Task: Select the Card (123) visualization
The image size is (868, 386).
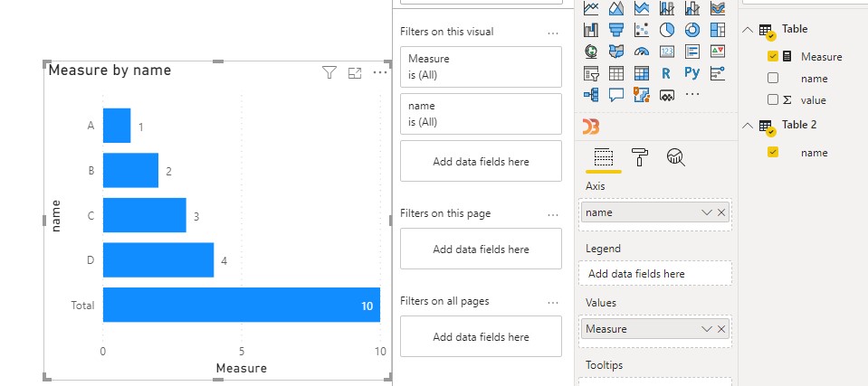Action: [667, 52]
